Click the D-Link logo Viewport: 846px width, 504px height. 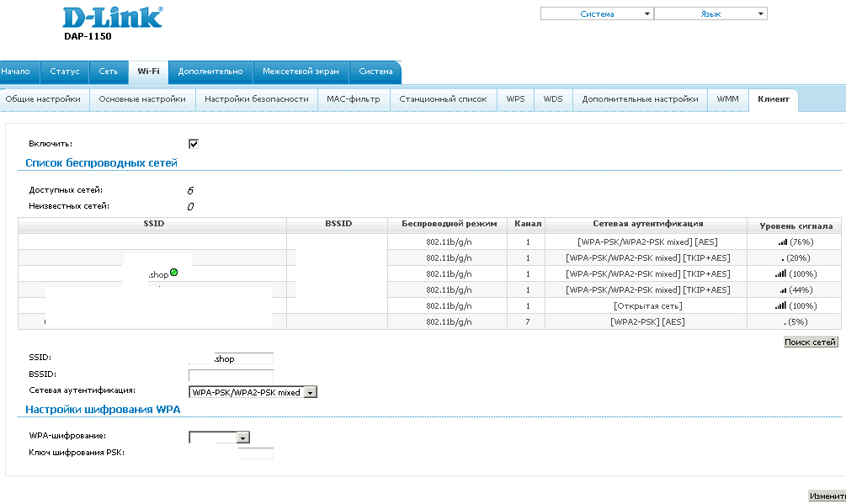pyautogui.click(x=112, y=19)
